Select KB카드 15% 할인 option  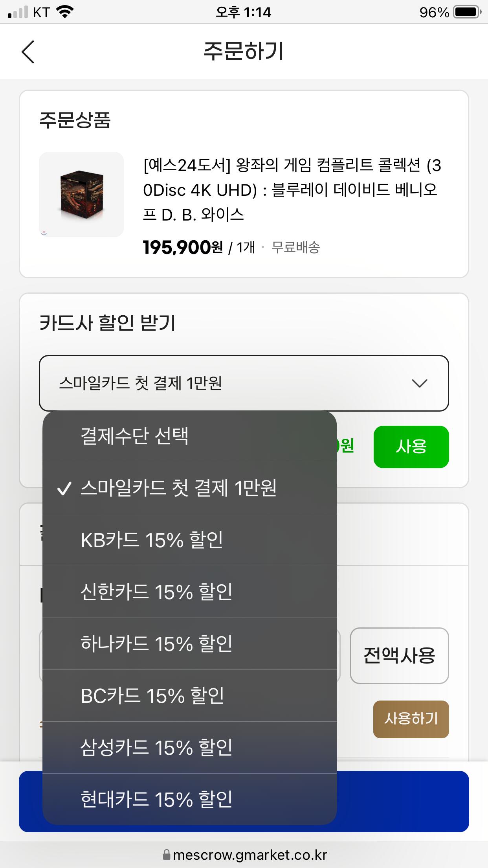[x=189, y=540]
